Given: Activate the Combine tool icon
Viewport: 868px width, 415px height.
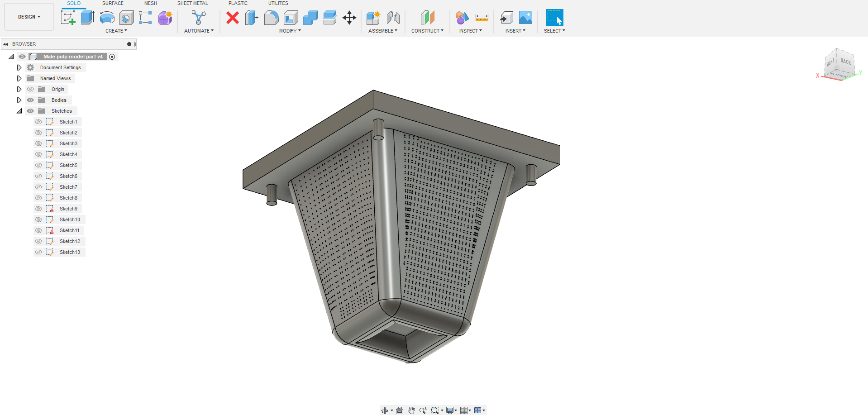Looking at the screenshot, I should point(310,18).
